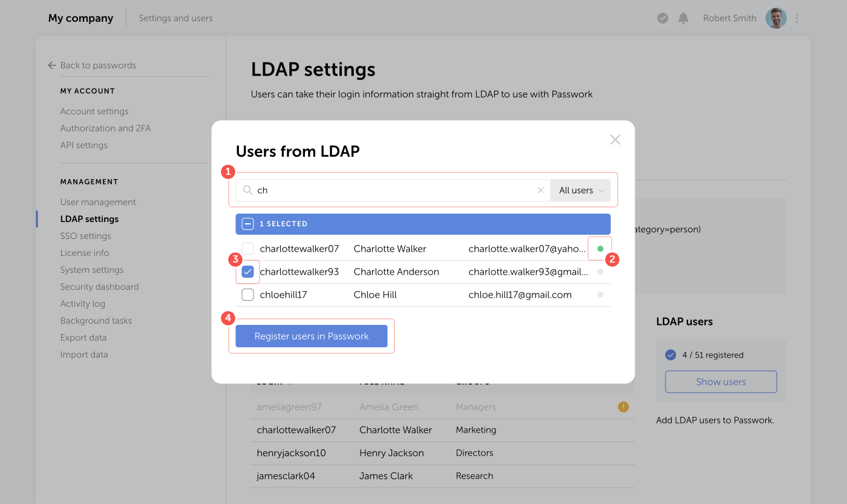The height and width of the screenshot is (504, 847).
Task: Click the search magnifier icon
Action: 248,190
